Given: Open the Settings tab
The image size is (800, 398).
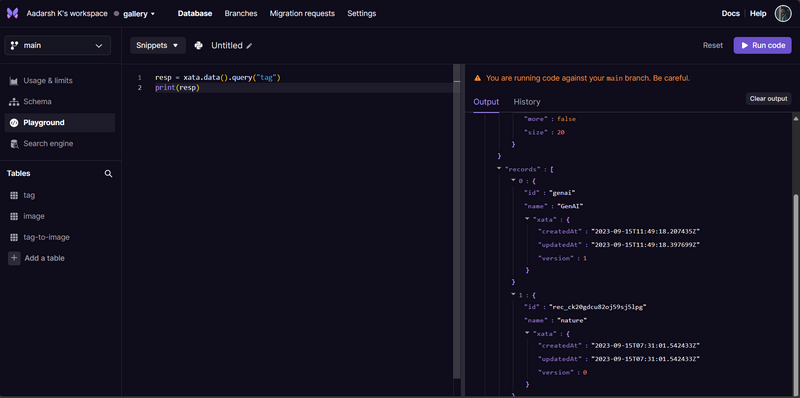Looking at the screenshot, I should (362, 14).
